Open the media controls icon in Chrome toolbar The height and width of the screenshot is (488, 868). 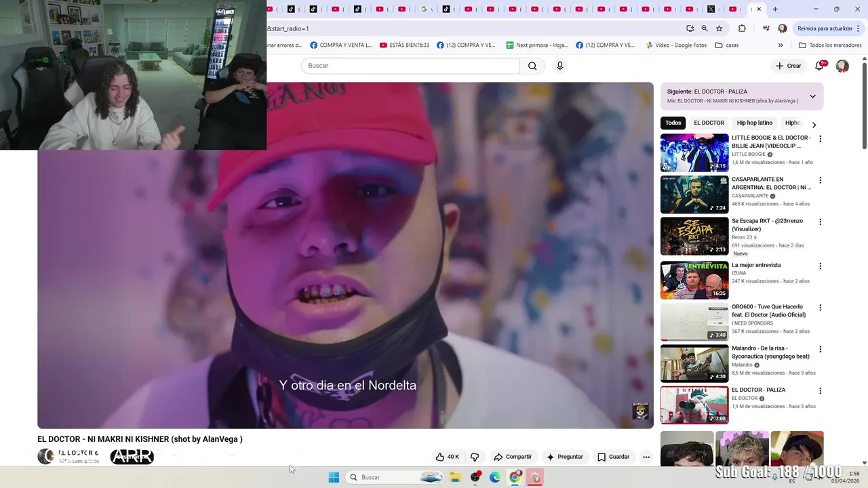tap(766, 28)
